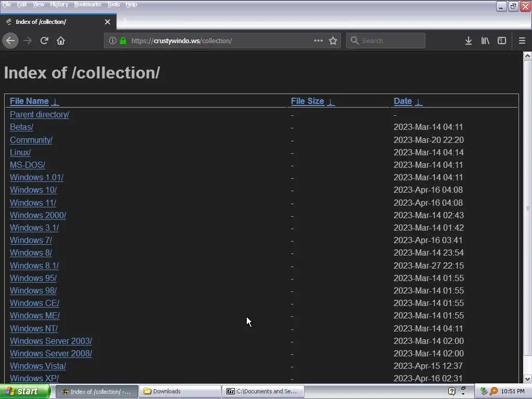Sort by Date arrow

click(419, 101)
